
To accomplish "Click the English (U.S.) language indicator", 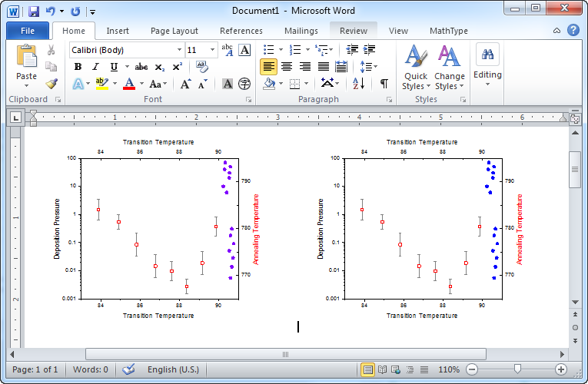I will pyautogui.click(x=173, y=369).
